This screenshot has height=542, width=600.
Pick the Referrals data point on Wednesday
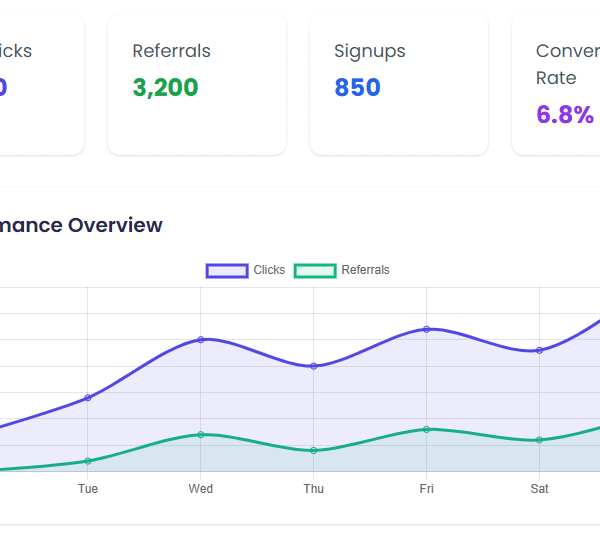click(201, 434)
